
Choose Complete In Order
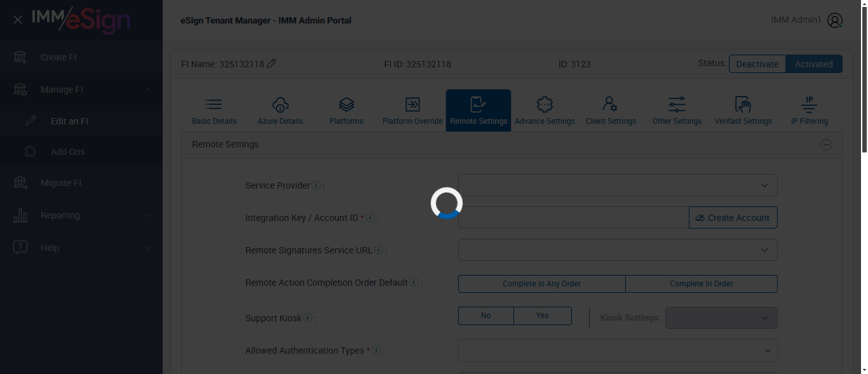coord(702,284)
